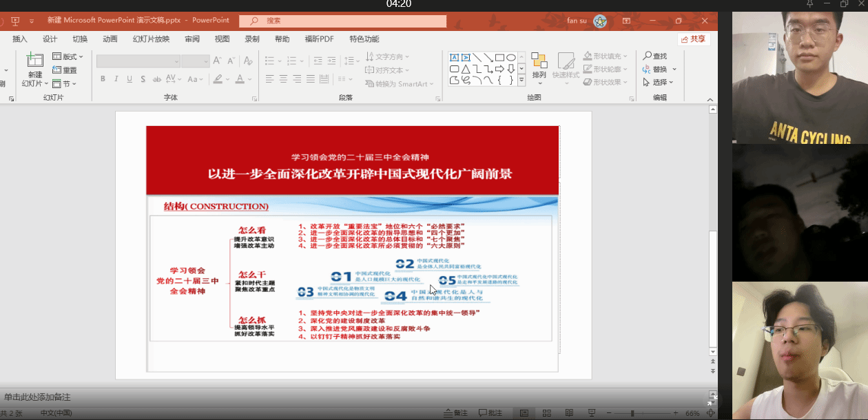The height and width of the screenshot is (420, 868).
Task: Click the Arrange (排列) icon
Action: coord(539,62)
